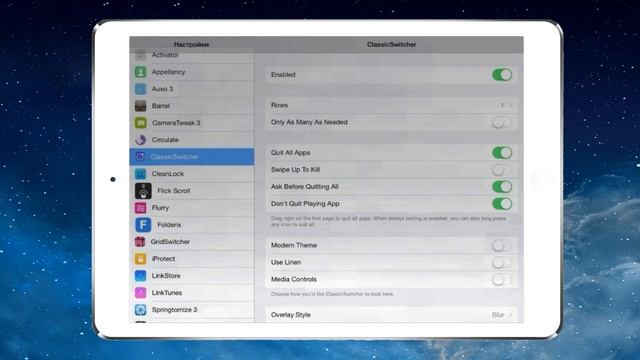Viewport: 640px width, 360px height.
Task: Tap the Flurry icon
Action: (x=140, y=208)
